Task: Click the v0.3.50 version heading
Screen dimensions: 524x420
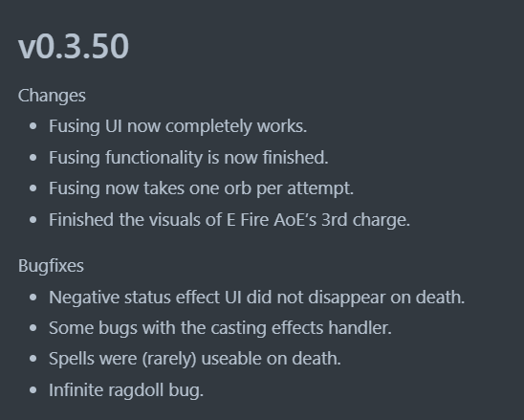Action: tap(74, 46)
